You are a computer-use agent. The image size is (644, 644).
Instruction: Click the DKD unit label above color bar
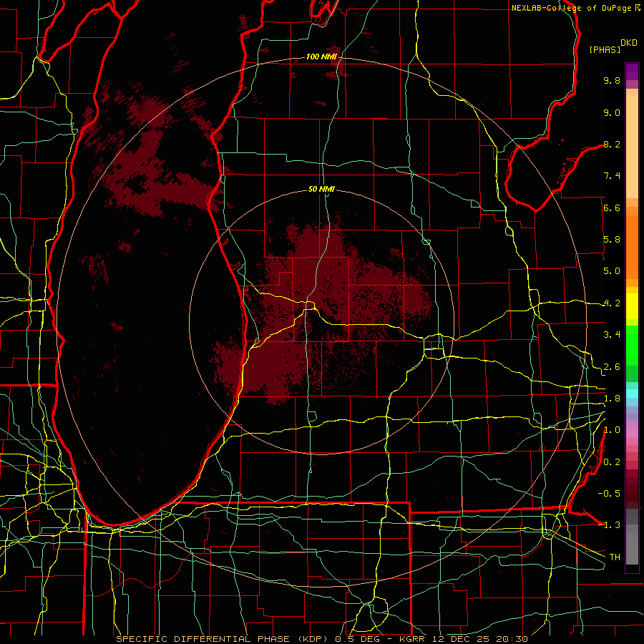(x=629, y=43)
